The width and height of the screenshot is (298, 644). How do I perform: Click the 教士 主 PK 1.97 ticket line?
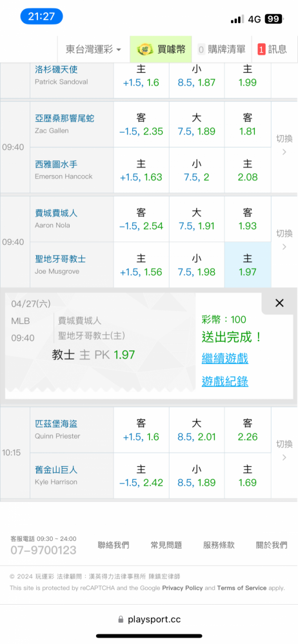[x=94, y=354]
